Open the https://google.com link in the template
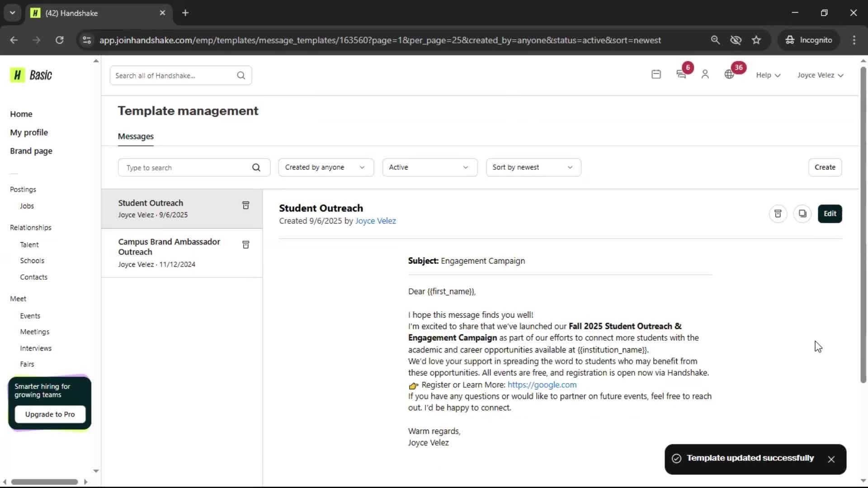 [542, 385]
